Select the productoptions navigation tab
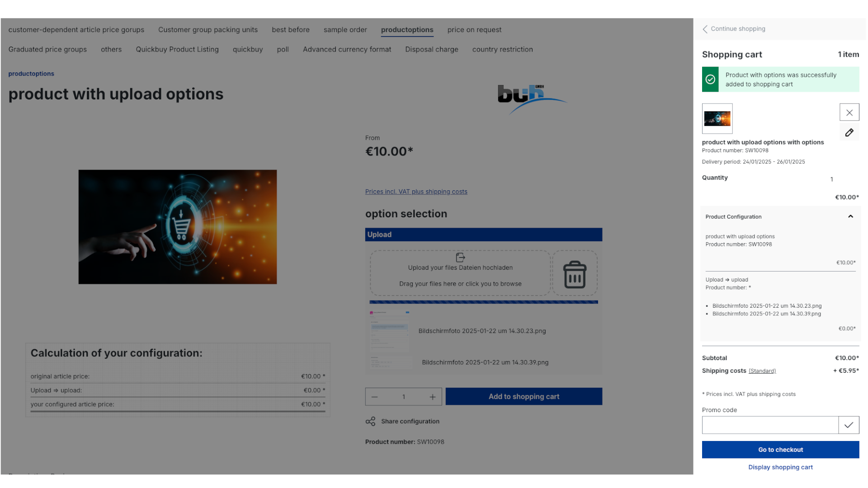 pos(407,29)
